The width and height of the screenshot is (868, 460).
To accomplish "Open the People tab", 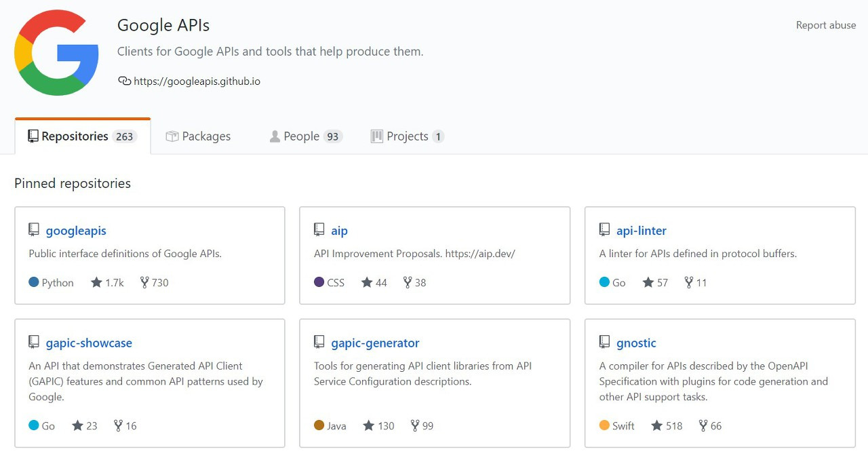I will coord(304,136).
